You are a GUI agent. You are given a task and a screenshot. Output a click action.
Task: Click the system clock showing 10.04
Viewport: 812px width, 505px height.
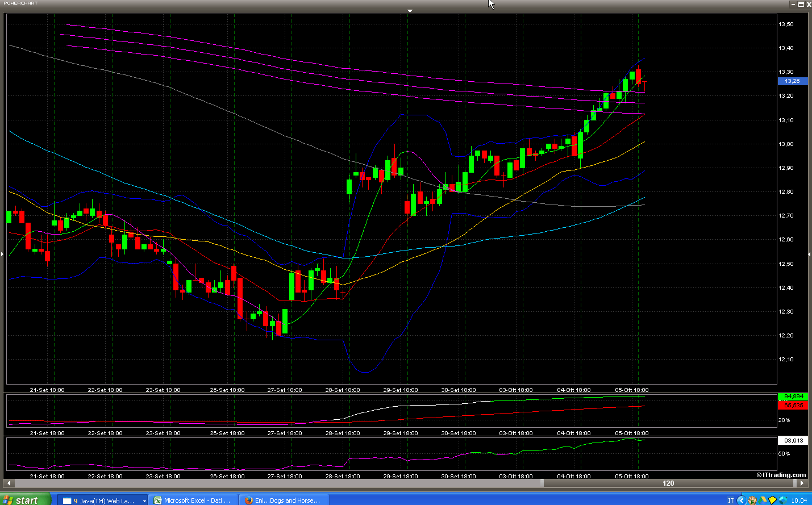(799, 500)
